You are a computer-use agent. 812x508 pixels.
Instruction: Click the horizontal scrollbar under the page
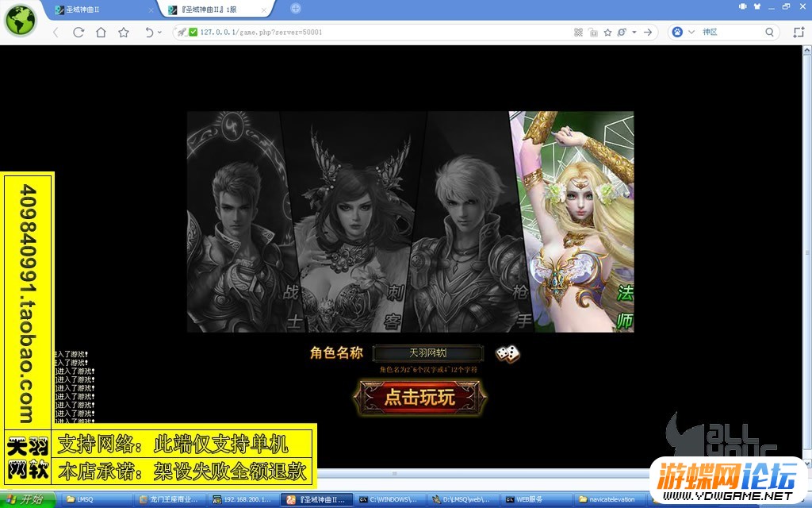(395, 473)
